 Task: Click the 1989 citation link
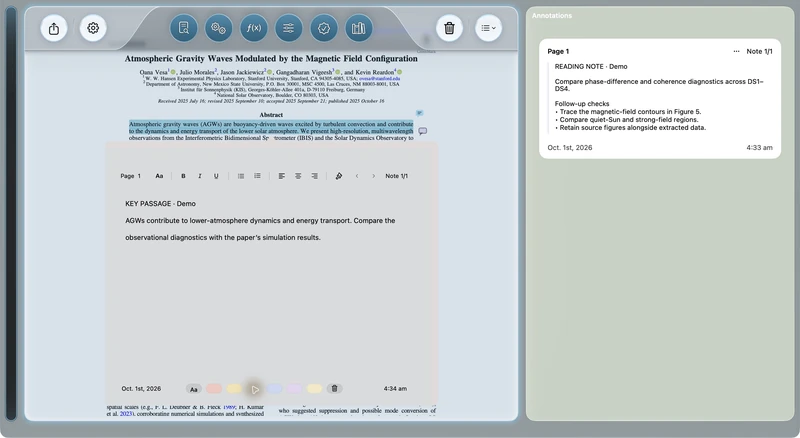click(229, 407)
